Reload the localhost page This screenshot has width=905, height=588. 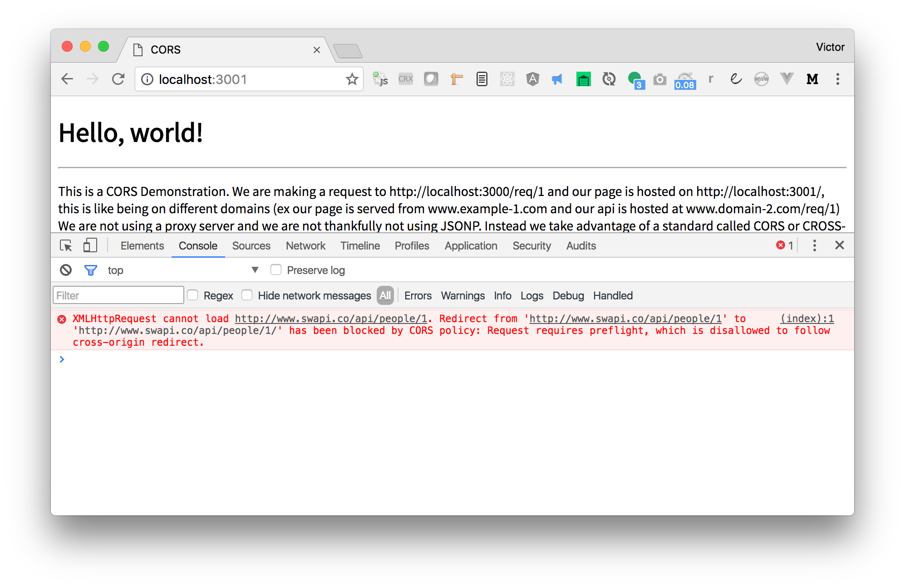click(x=118, y=79)
